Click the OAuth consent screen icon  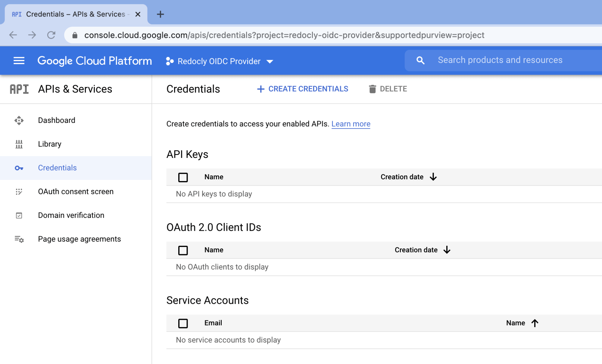click(18, 191)
